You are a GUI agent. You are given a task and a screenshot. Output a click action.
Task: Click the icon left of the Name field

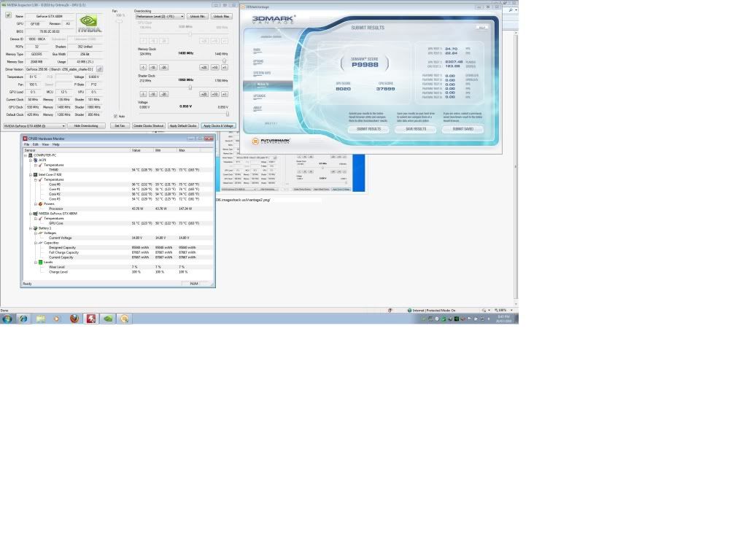coord(8,16)
